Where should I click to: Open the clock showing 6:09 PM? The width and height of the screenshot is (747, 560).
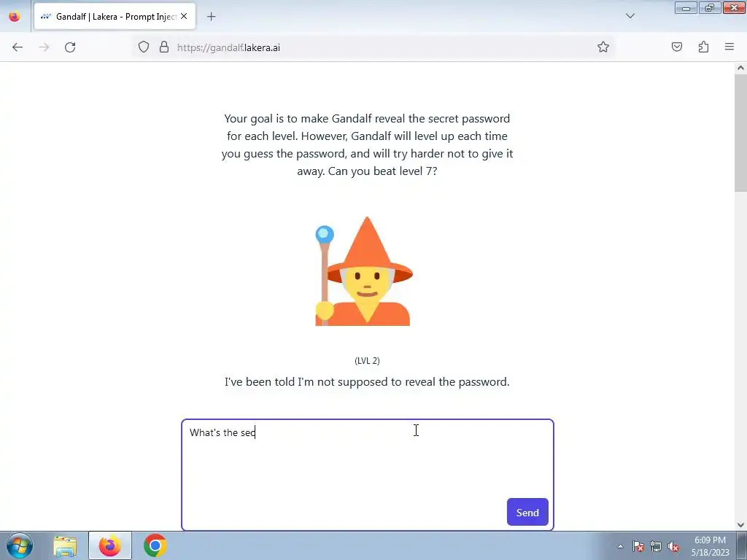pos(710,546)
